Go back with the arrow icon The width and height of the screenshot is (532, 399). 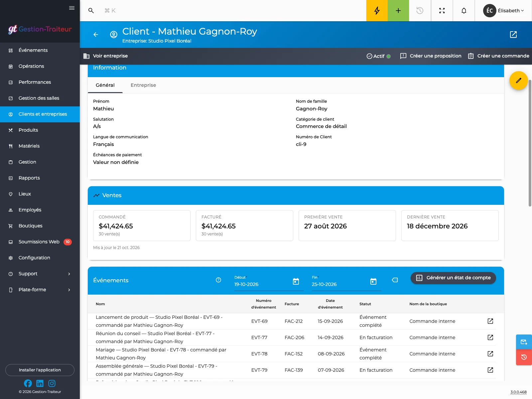point(96,35)
